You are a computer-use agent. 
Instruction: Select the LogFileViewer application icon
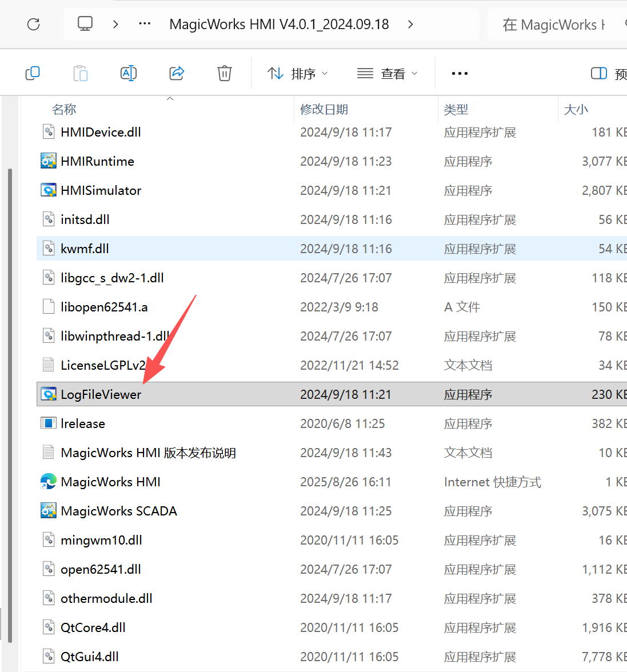click(x=49, y=394)
